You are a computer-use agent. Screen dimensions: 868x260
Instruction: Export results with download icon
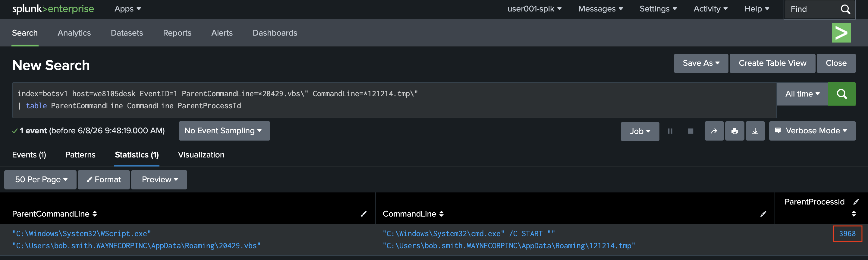click(x=755, y=131)
